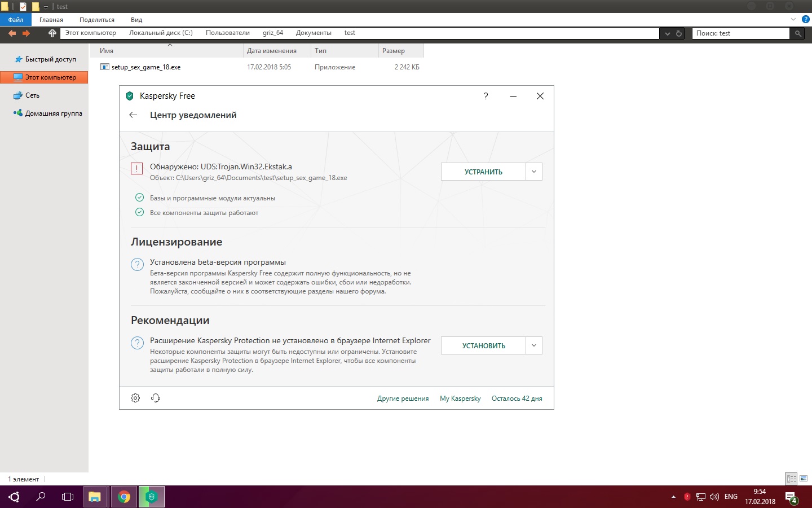Sort files by Дата изменения column
812x508 pixels.
(x=277, y=51)
